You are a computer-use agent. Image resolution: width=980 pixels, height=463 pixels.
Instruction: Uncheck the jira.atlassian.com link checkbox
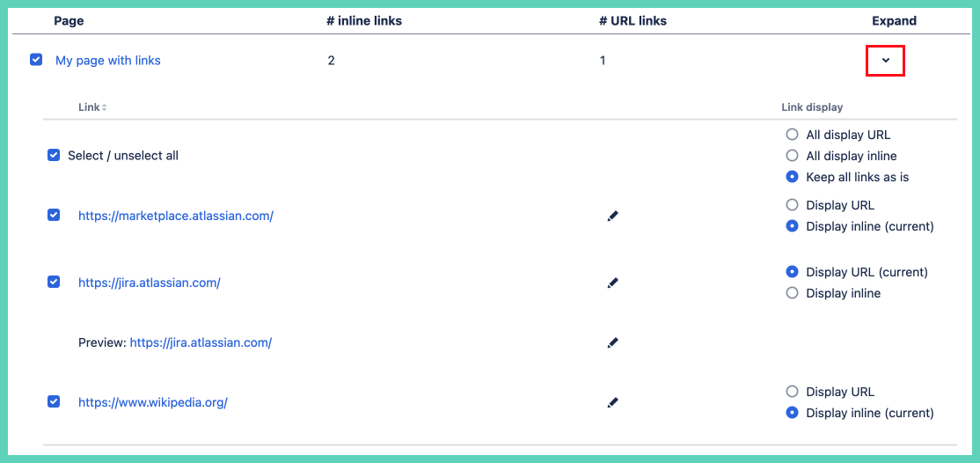tap(54, 282)
